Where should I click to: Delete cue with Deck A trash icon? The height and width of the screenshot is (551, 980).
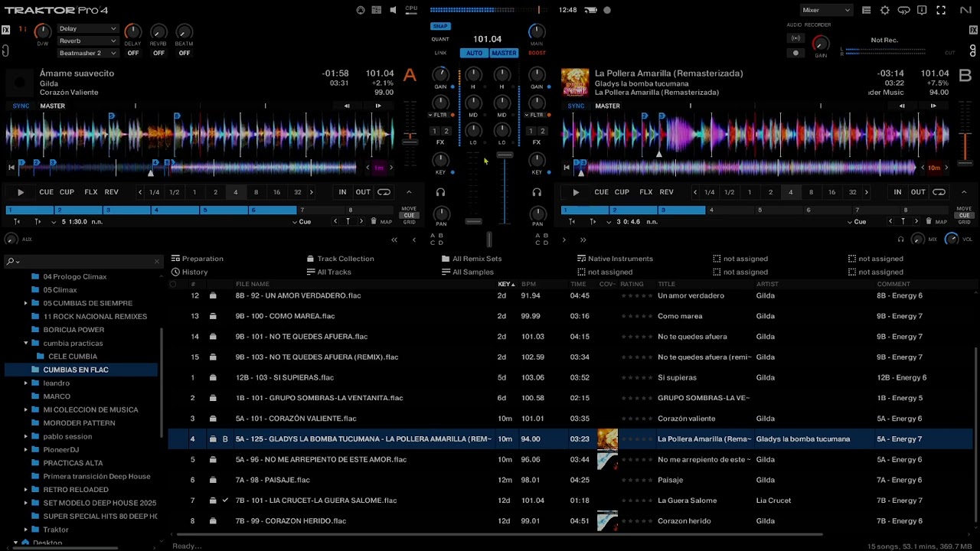click(374, 221)
